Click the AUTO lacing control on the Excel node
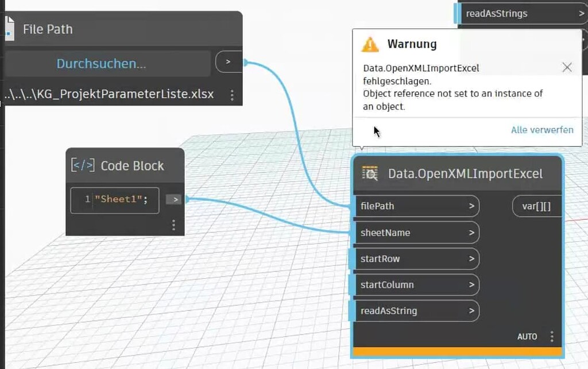Image resolution: width=588 pixels, height=369 pixels. click(527, 336)
